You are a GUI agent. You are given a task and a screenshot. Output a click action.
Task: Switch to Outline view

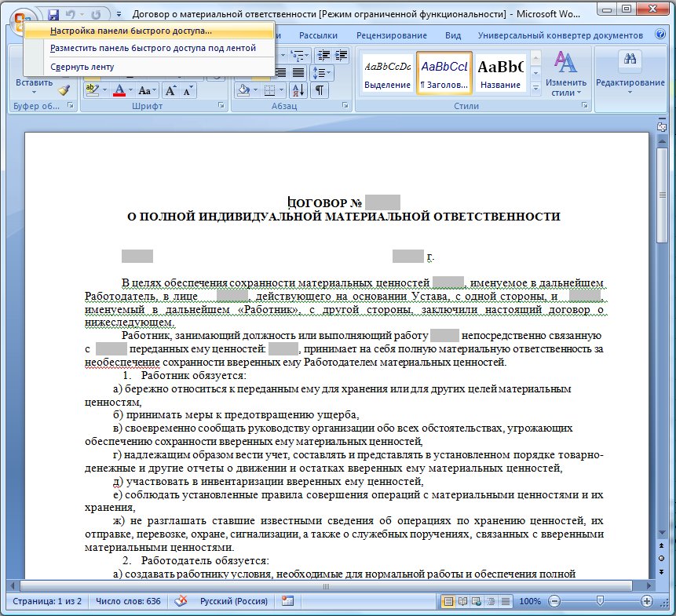pos(491,601)
